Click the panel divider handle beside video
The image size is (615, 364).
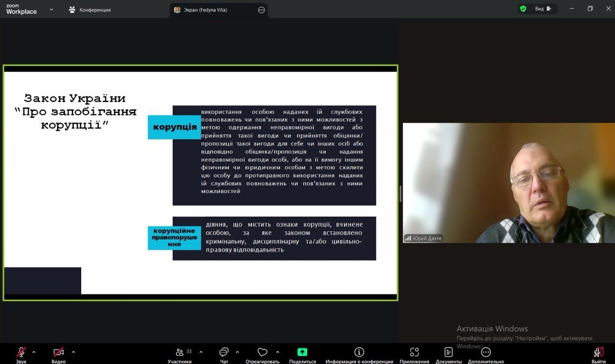[x=400, y=194]
